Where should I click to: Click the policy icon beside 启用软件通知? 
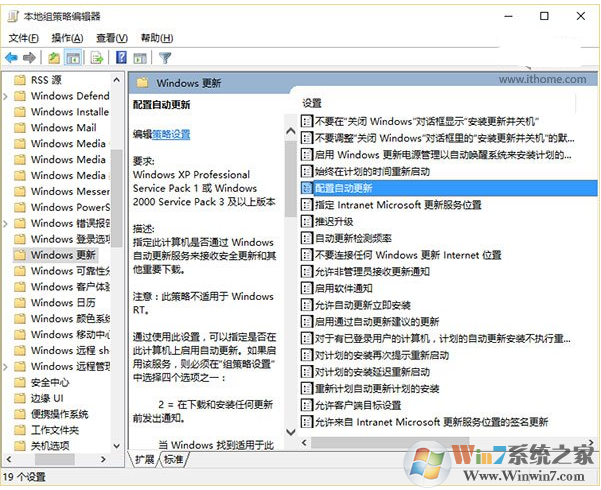tap(306, 288)
